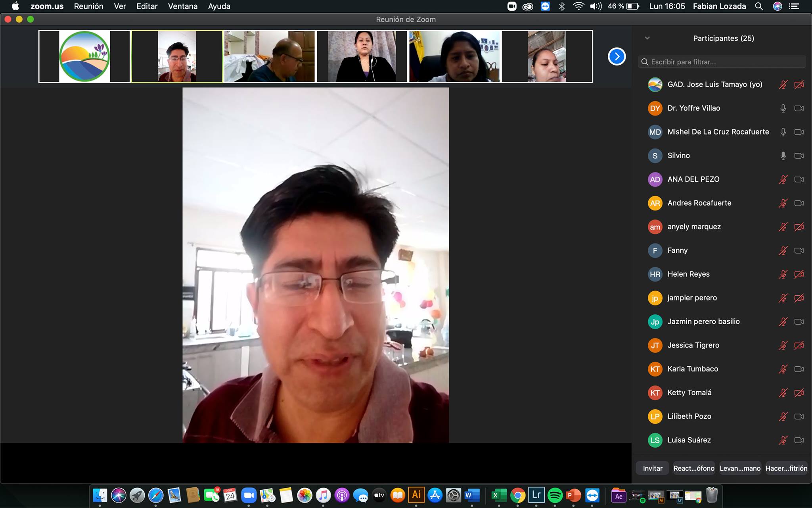The image size is (812, 508).
Task: Open the Wi-Fi status menu
Action: coord(578,6)
